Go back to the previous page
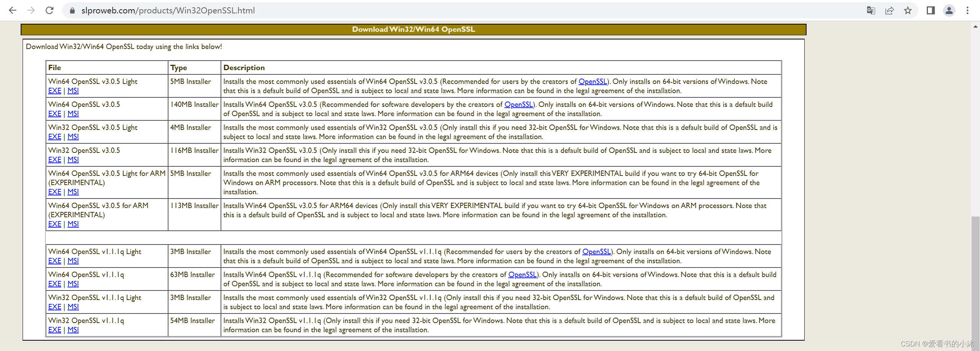Viewport: 980px width, 351px height. 13,10
